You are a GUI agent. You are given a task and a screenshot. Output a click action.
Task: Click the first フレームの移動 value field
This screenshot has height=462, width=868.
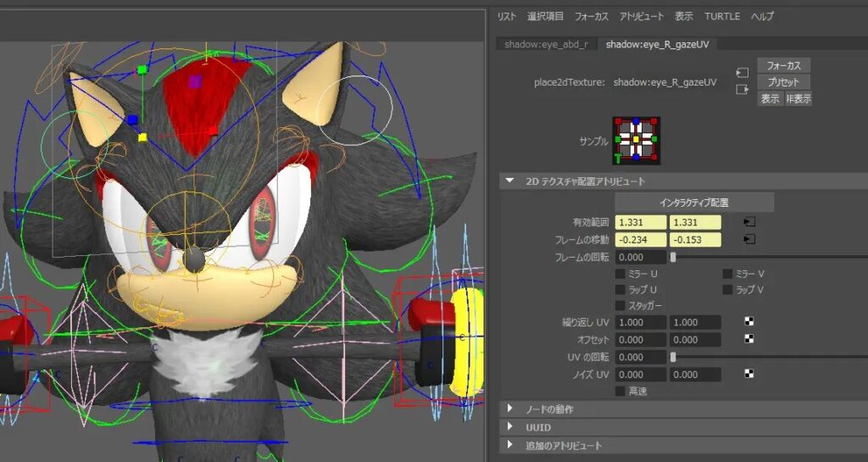[640, 240]
